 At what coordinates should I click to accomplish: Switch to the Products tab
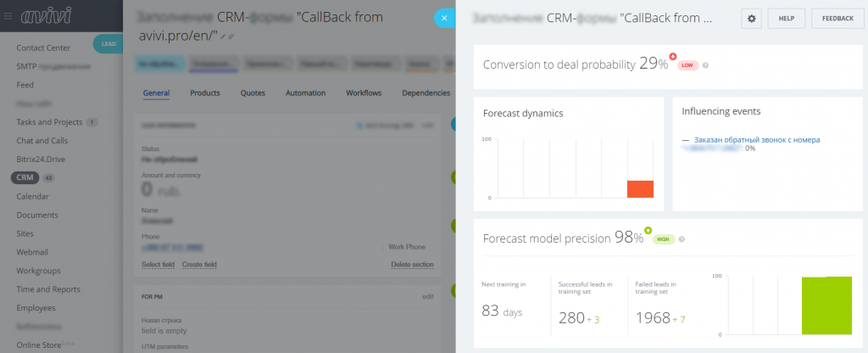click(x=205, y=92)
